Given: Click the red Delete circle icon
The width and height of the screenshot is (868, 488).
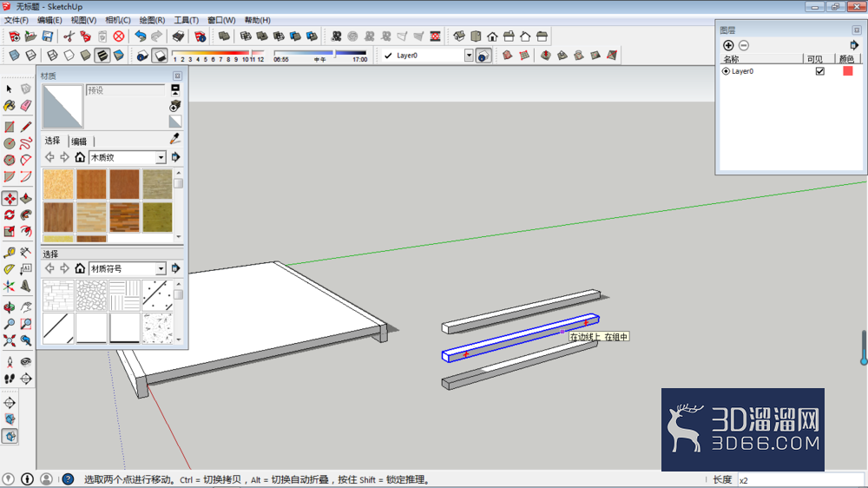Looking at the screenshot, I should (x=118, y=36).
